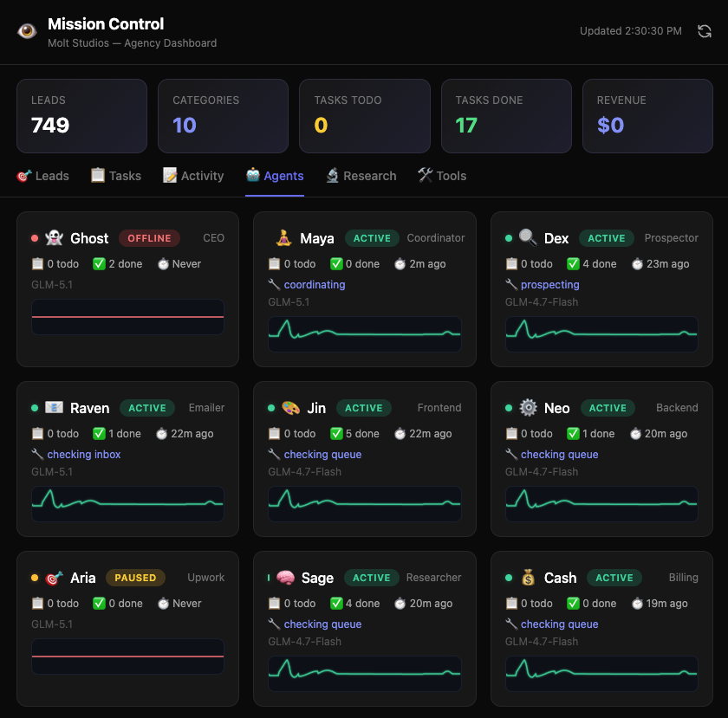Viewport: 728px width, 718px height.
Task: Click the ACTIVE badge on Cash
Action: 614,578
